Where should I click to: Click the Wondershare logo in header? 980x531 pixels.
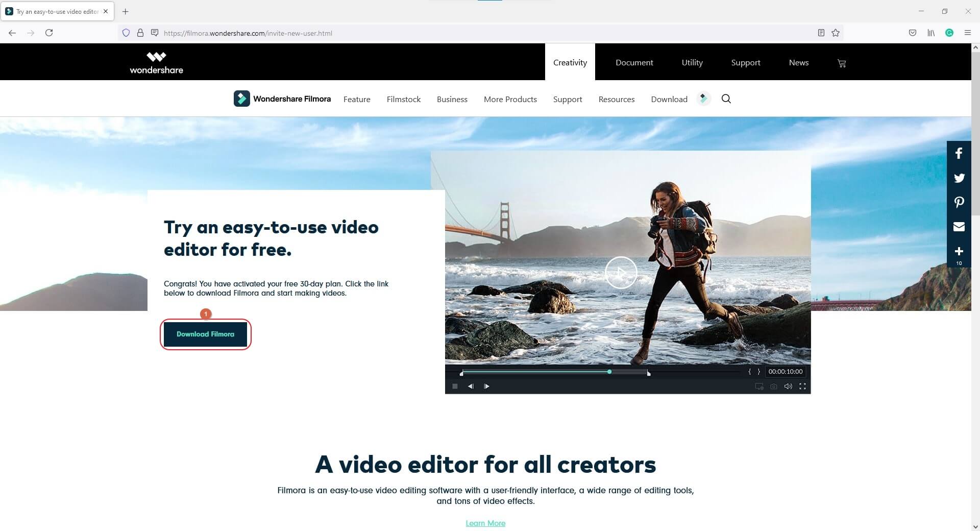156,62
